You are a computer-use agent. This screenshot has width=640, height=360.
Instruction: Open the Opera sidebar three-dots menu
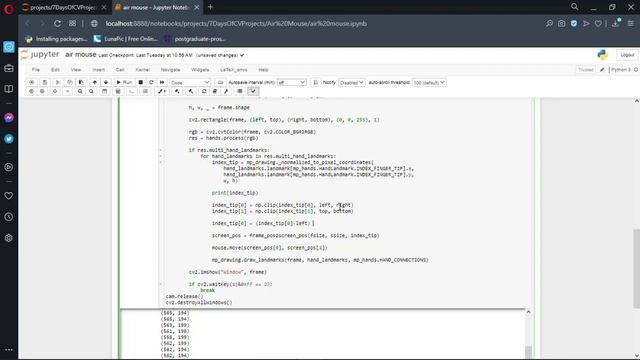tap(9, 350)
